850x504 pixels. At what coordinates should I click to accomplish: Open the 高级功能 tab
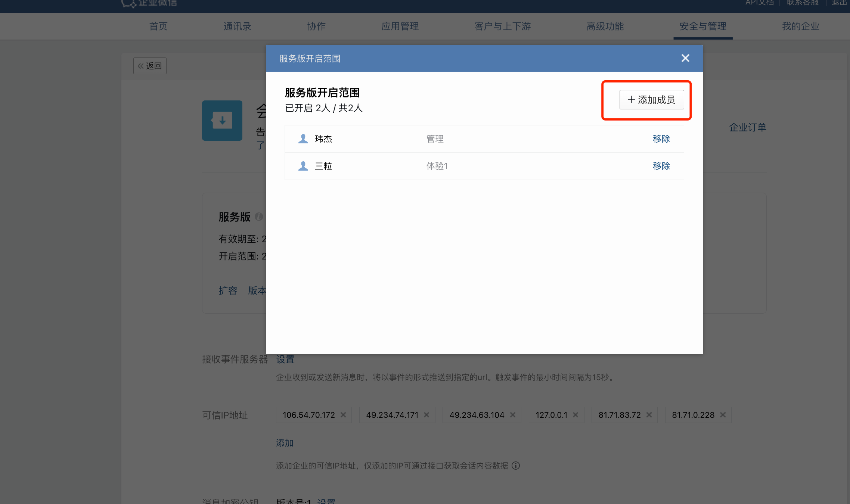point(605,27)
